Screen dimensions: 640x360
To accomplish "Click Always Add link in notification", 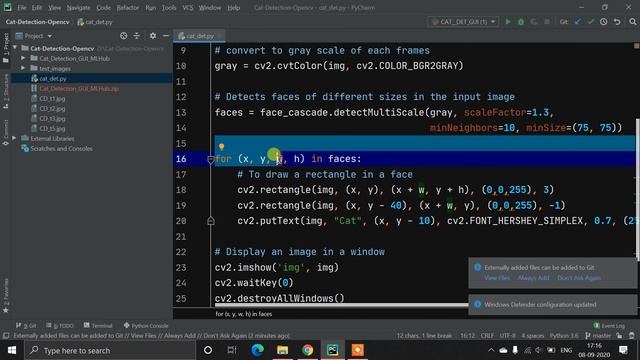I will tap(533, 278).
